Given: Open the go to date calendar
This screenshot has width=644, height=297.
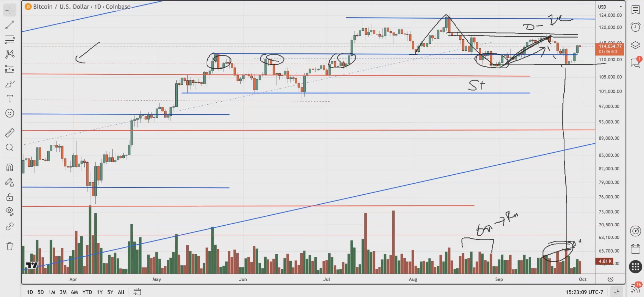Looking at the screenshot, I should [x=137, y=292].
